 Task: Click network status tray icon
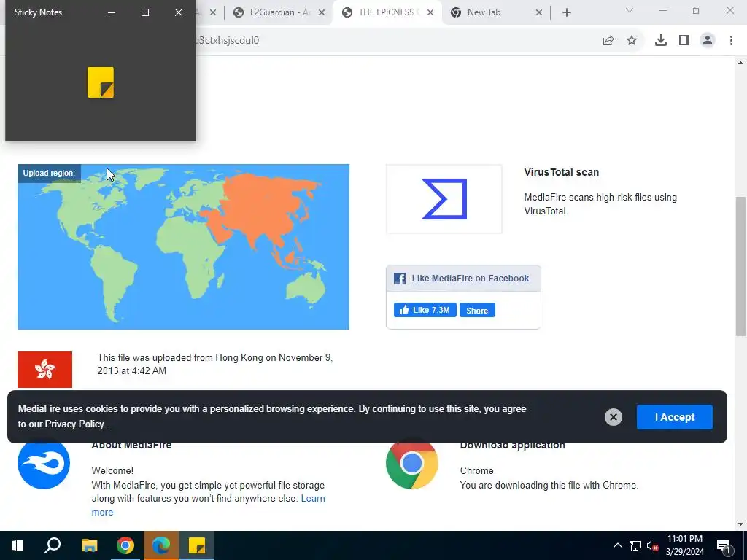[x=635, y=545]
